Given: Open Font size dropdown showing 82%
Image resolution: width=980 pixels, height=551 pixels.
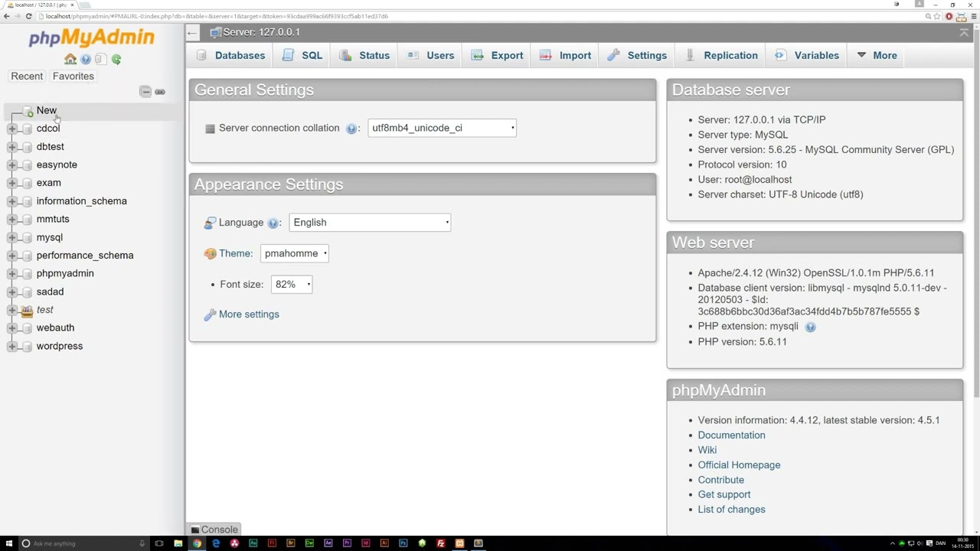Looking at the screenshot, I should (292, 284).
